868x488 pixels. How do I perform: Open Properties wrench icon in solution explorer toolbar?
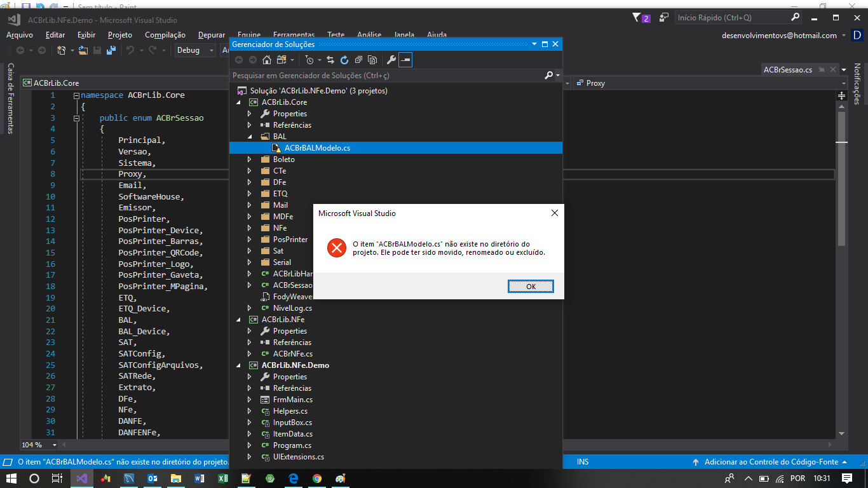click(391, 60)
